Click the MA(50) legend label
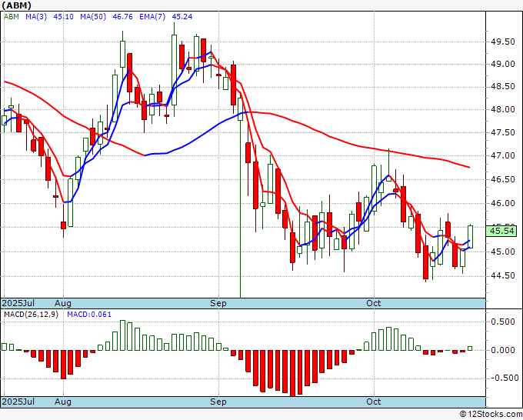The height and width of the screenshot is (420, 523). point(93,17)
